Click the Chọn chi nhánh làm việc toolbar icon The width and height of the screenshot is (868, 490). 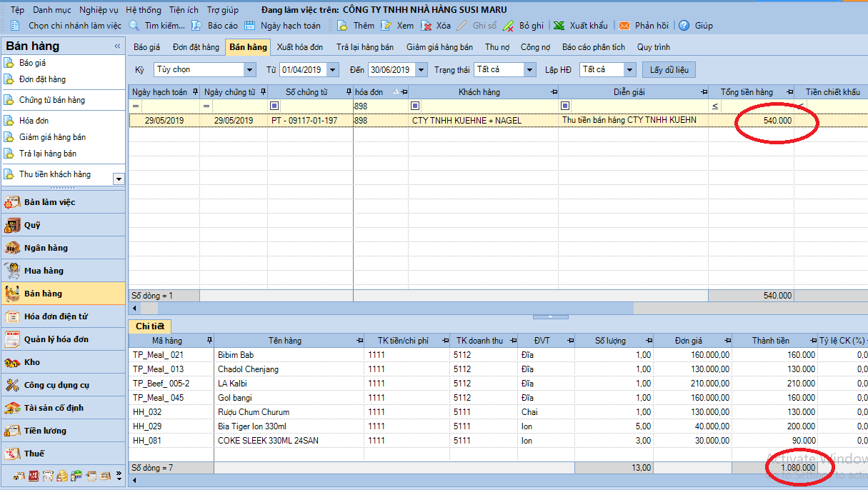(15, 26)
